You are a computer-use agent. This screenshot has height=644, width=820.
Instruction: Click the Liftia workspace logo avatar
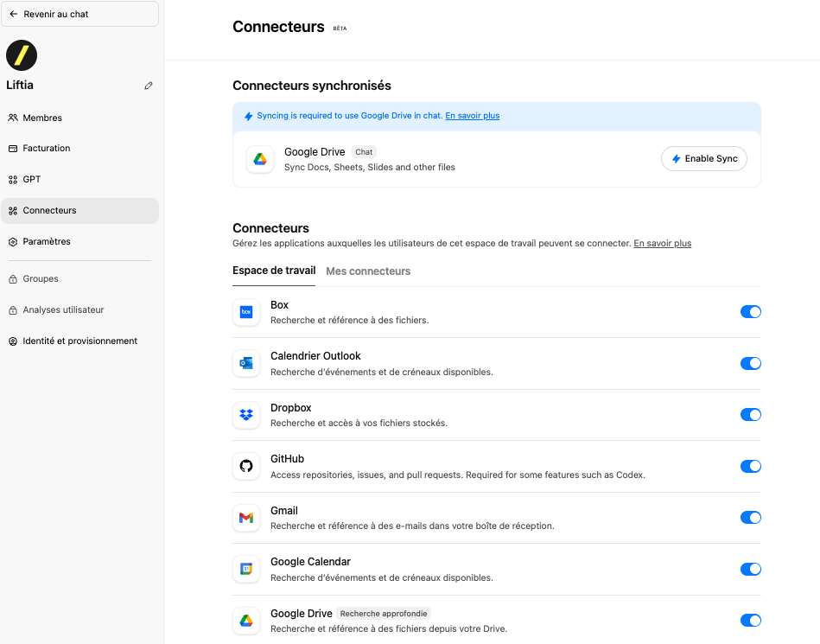[x=22, y=55]
